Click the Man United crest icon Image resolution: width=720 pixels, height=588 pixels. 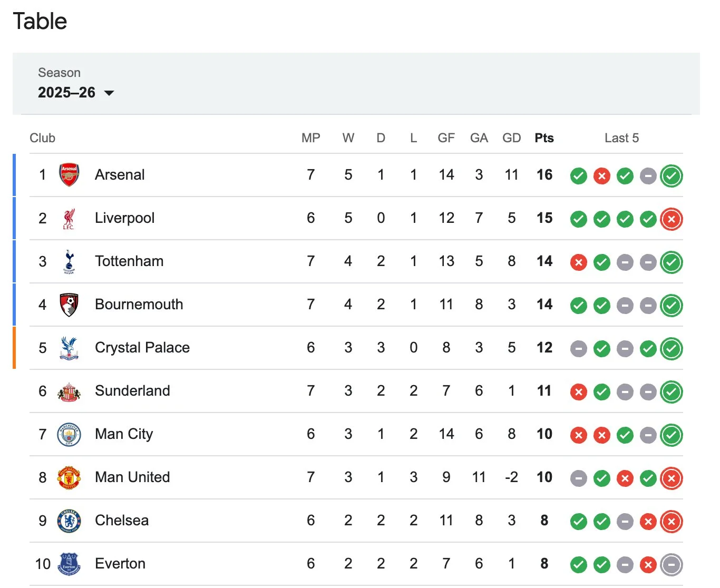click(x=69, y=477)
